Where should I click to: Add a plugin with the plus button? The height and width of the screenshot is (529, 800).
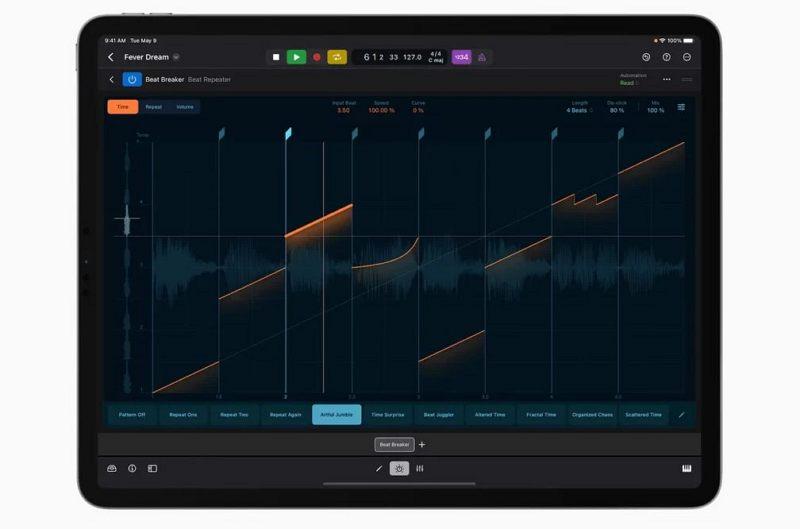tap(422, 445)
